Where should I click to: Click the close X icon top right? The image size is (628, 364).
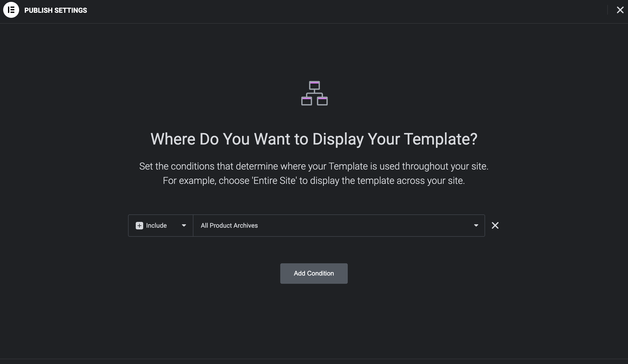tap(620, 10)
